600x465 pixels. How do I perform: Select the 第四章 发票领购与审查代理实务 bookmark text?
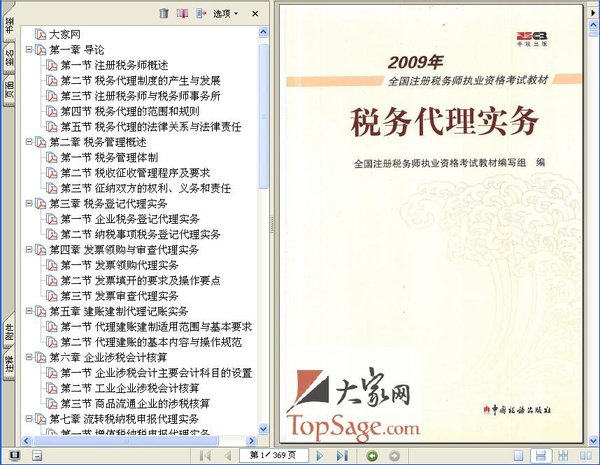pyautogui.click(x=124, y=250)
